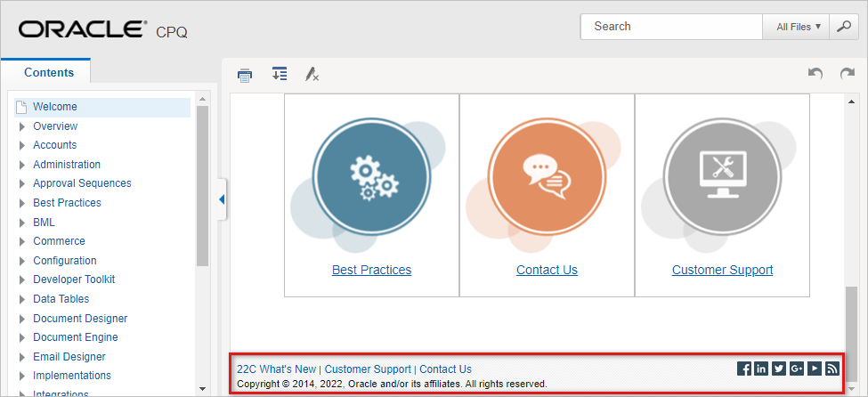Screen dimensions: 868x397
Task: Select Document Engine in contents
Action: coord(76,337)
